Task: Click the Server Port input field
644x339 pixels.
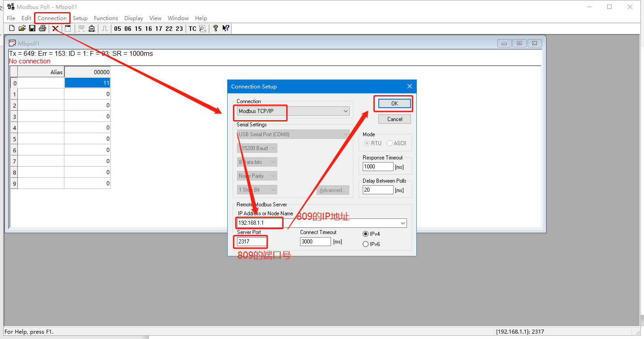Action: pyautogui.click(x=252, y=242)
